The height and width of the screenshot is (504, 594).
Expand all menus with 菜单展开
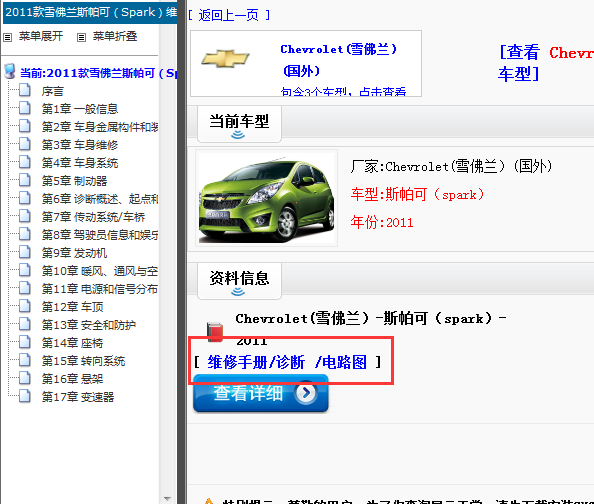tap(41, 36)
